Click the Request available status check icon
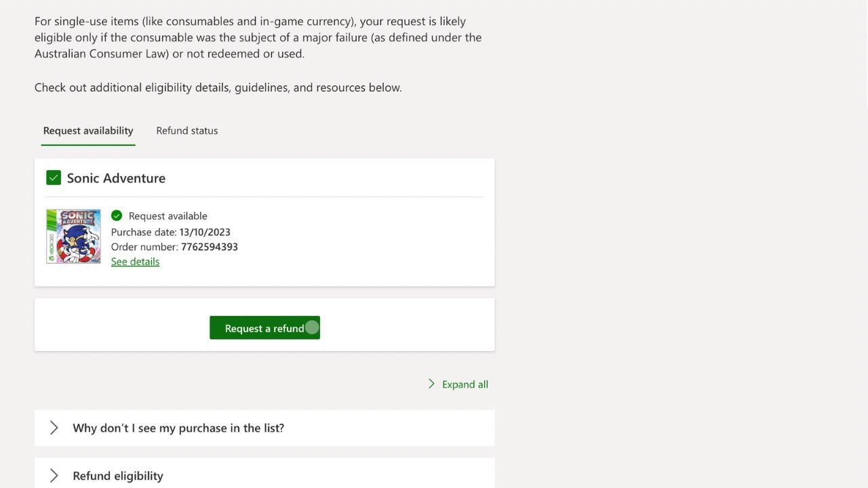Screen dimensions: 868x488 [x=117, y=216]
